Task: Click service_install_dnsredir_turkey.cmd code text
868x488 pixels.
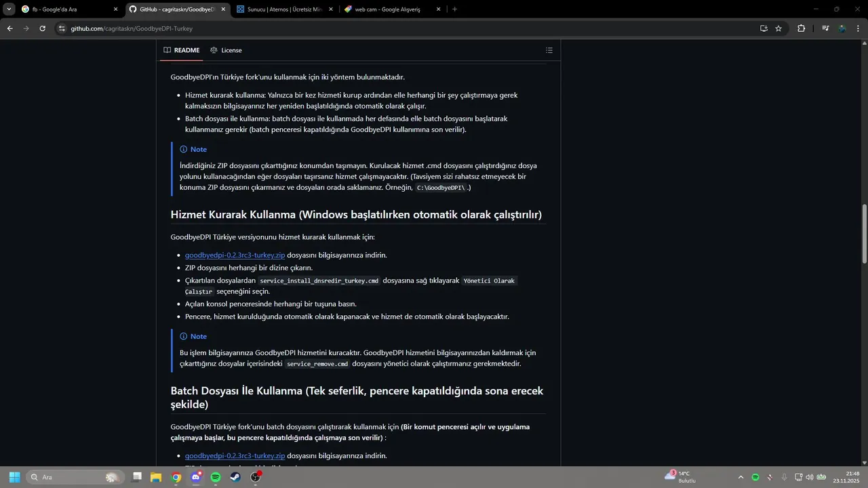Action: point(319,281)
